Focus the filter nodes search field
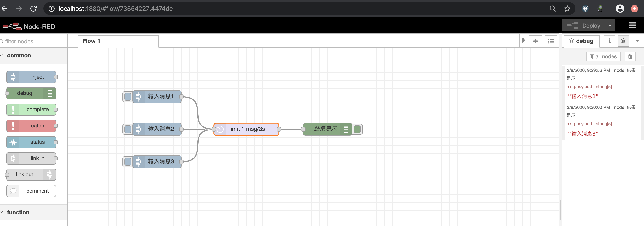 (34, 41)
